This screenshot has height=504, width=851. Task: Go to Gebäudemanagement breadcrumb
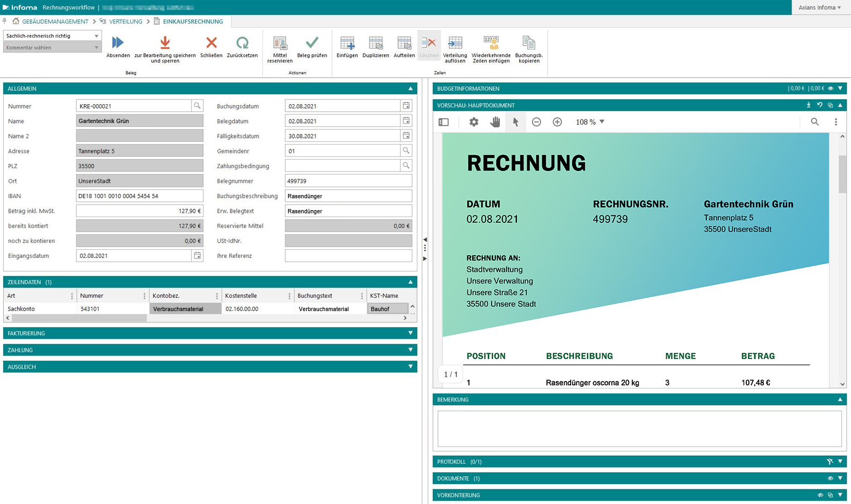pyautogui.click(x=55, y=21)
